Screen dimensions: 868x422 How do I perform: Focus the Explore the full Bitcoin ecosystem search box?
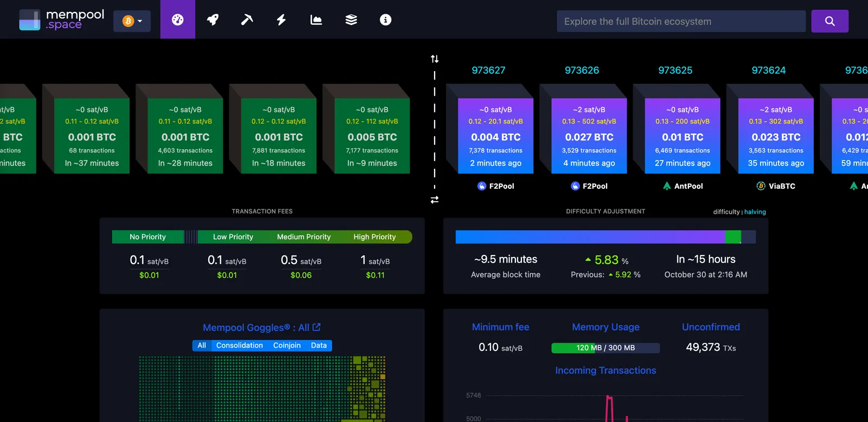681,21
